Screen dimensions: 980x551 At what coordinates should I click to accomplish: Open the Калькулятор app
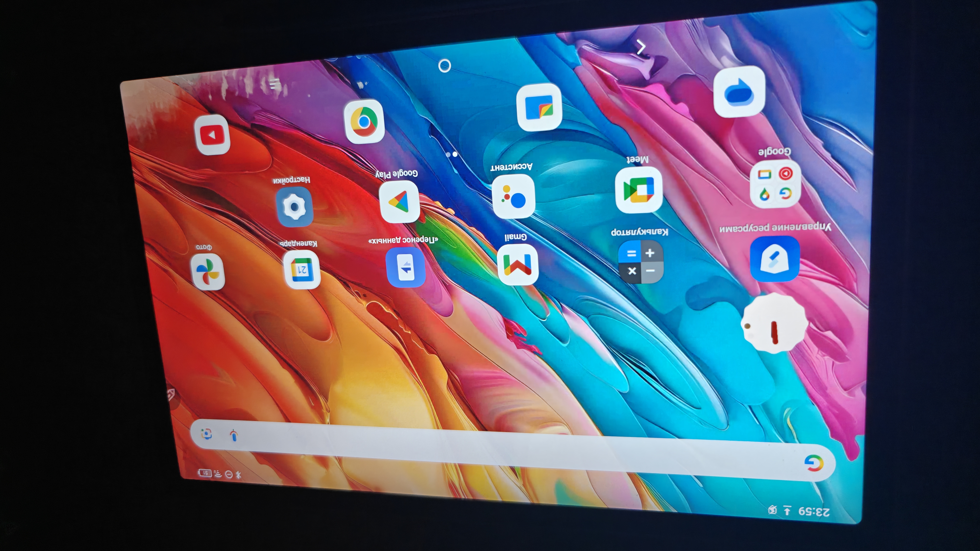[641, 262]
